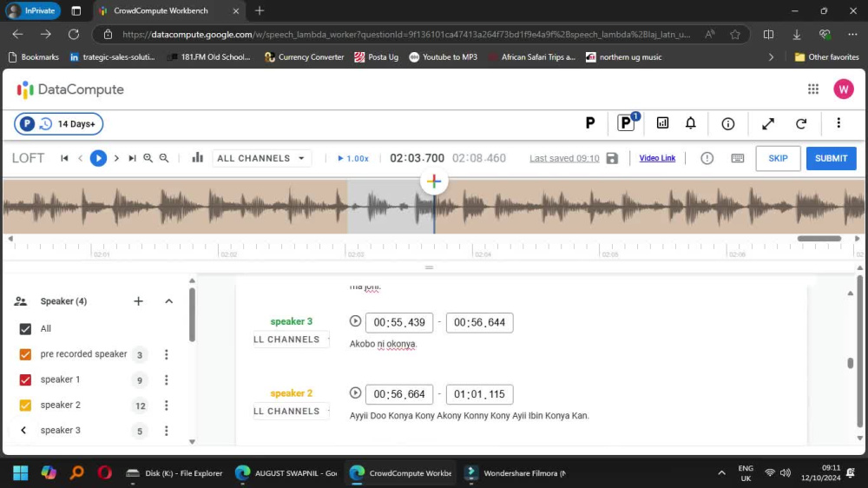Click the transcript scrollbar thumb
Viewport: 868px width, 488px height.
click(x=851, y=363)
